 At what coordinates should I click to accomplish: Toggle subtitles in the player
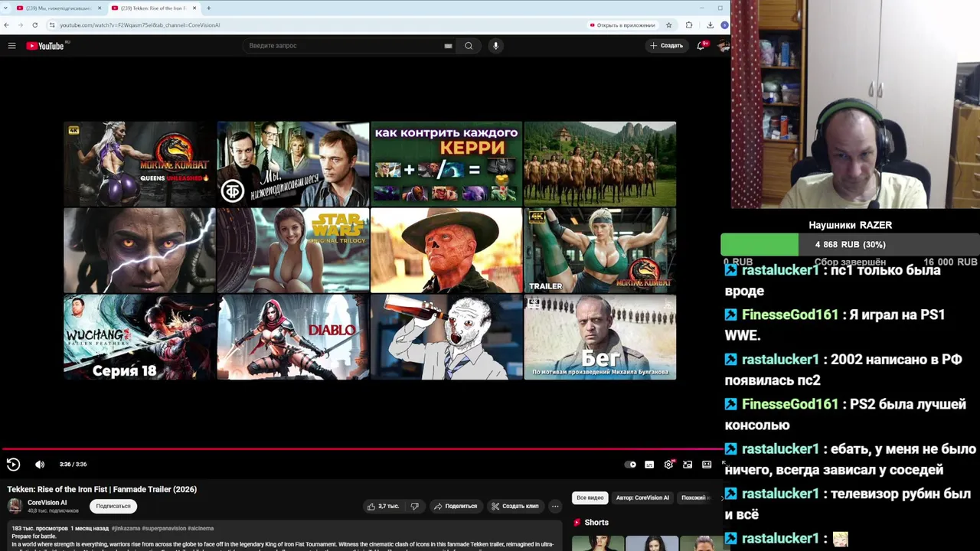coord(649,465)
